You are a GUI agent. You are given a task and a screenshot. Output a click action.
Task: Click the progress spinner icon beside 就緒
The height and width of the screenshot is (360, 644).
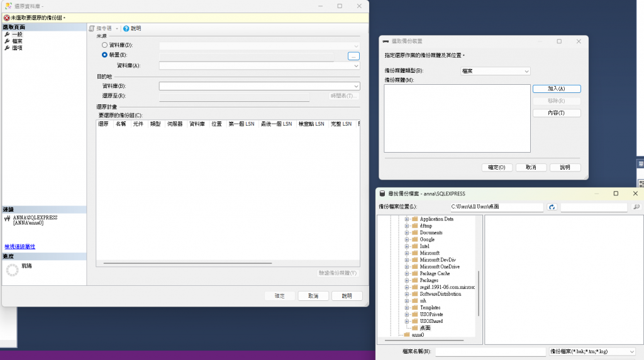[x=13, y=270]
